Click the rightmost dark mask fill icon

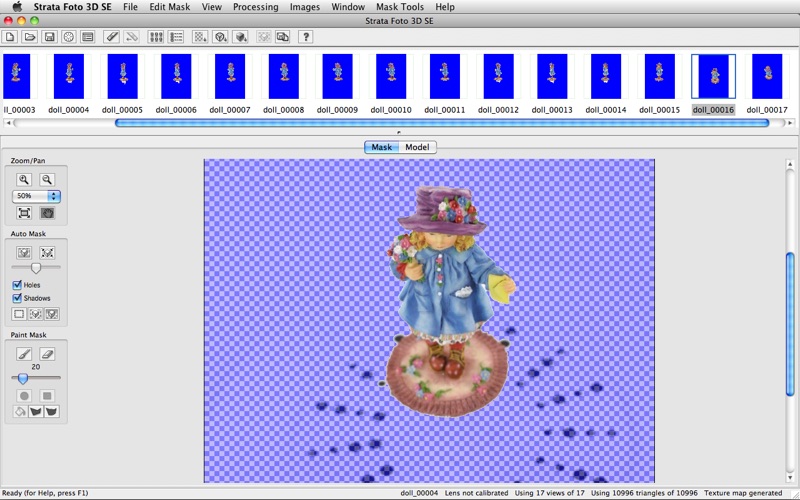(x=52, y=411)
